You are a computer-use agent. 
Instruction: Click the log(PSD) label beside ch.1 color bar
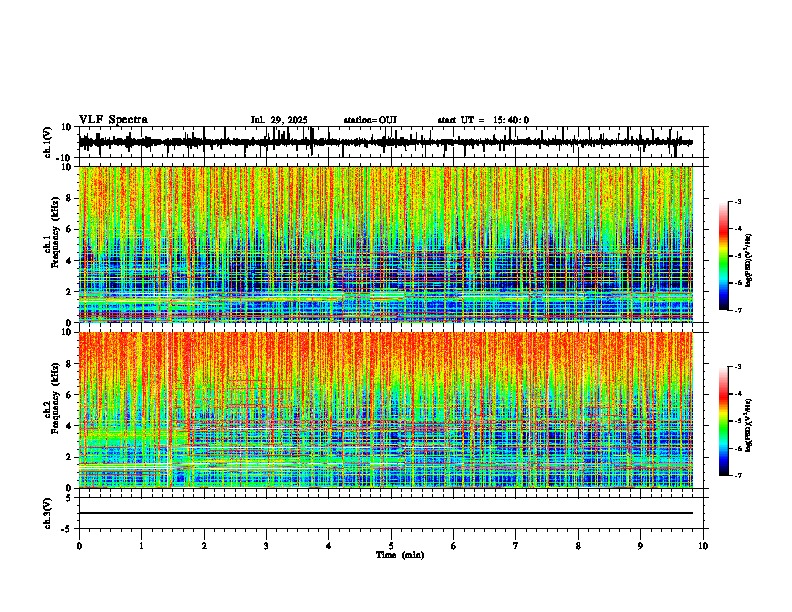(749, 261)
